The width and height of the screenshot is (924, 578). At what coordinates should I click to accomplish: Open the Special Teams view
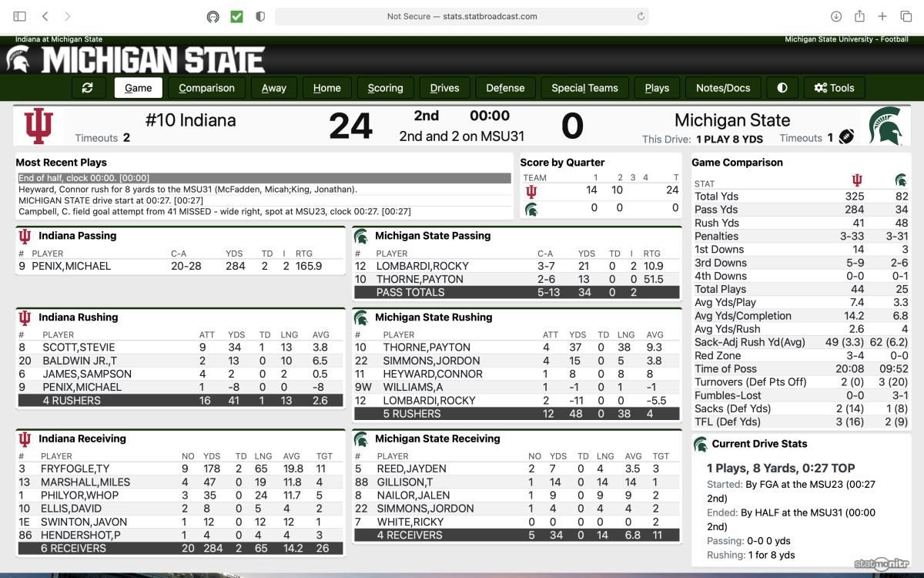pyautogui.click(x=584, y=88)
